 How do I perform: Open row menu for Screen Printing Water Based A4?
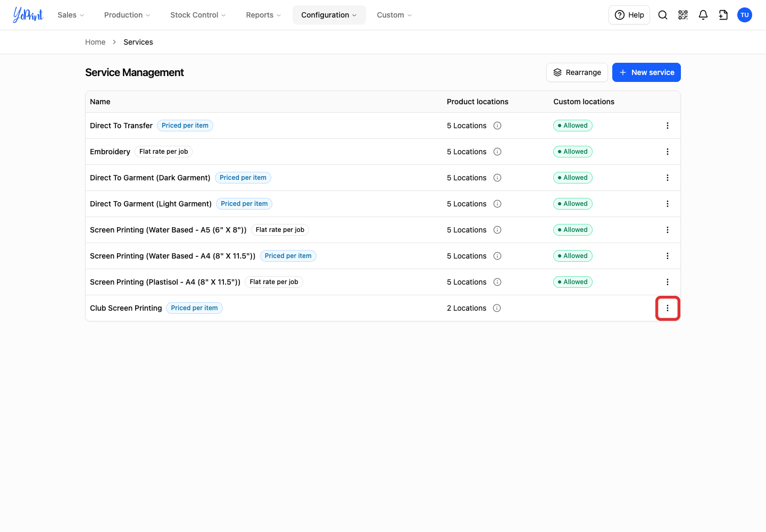668,256
